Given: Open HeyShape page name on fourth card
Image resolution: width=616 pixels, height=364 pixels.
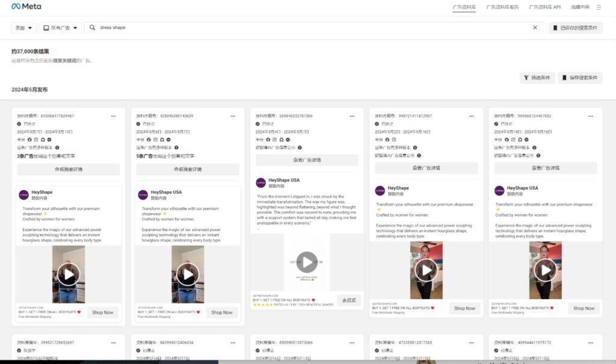Looking at the screenshot, I should (398, 188).
